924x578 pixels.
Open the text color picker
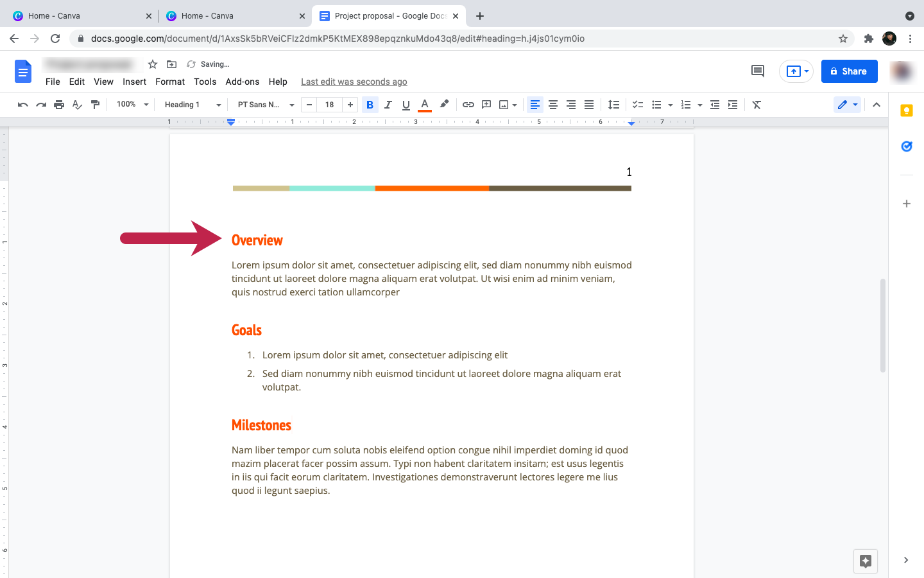coord(424,104)
